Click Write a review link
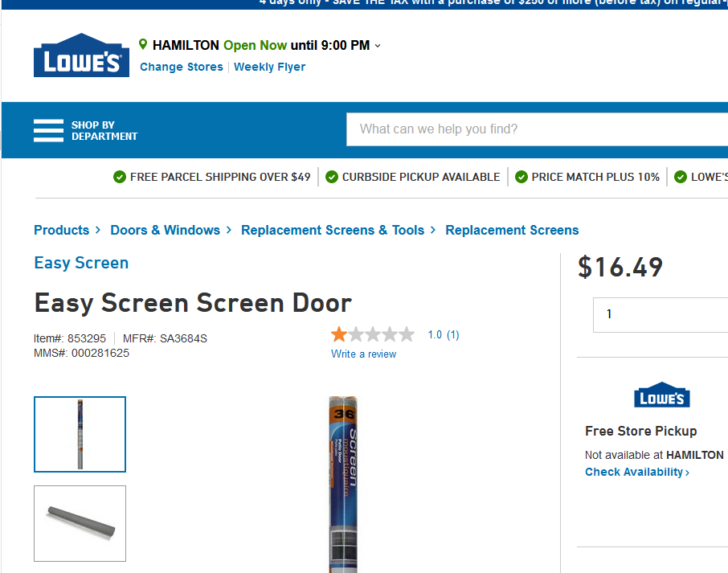The image size is (728, 573). coord(363,354)
